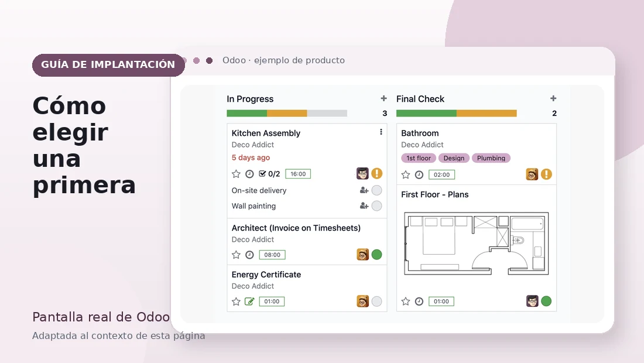Change green status dot on Architect card
The image size is (644, 363).
376,255
